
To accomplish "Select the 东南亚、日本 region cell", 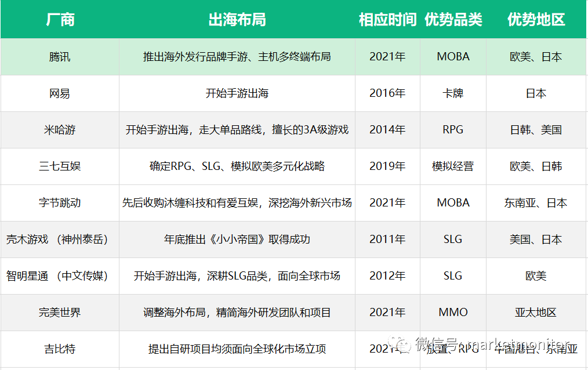I will pyautogui.click(x=536, y=203).
